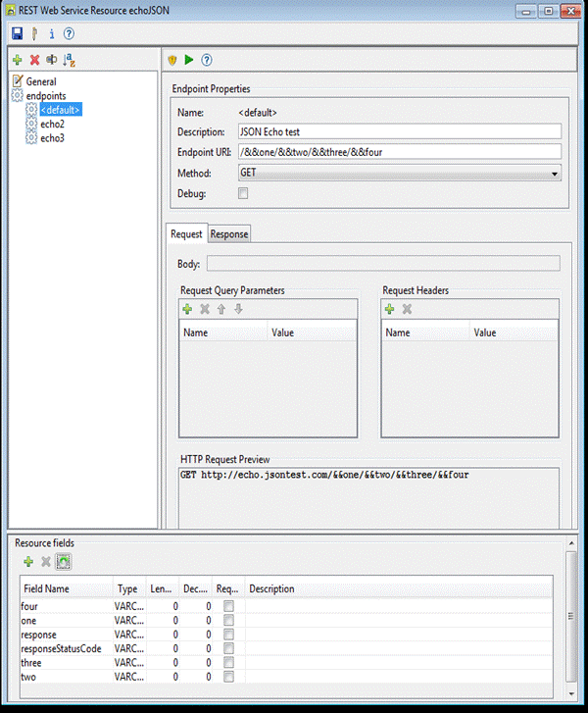Screen dimensions: 588x713
Task: Open the General tree item
Action: point(41,81)
